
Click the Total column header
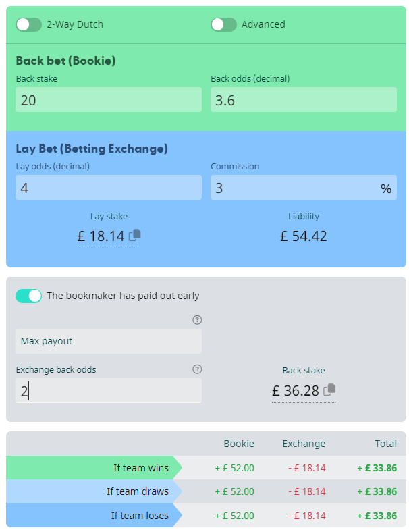385,444
